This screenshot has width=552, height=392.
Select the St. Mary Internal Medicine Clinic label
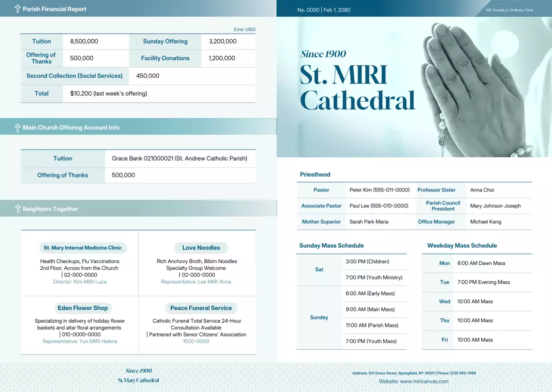(82, 248)
